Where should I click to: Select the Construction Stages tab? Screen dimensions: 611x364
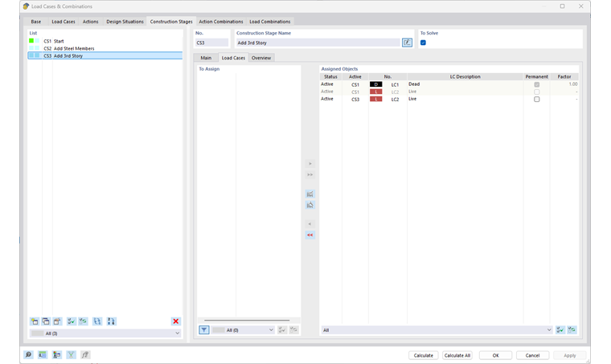tap(171, 22)
